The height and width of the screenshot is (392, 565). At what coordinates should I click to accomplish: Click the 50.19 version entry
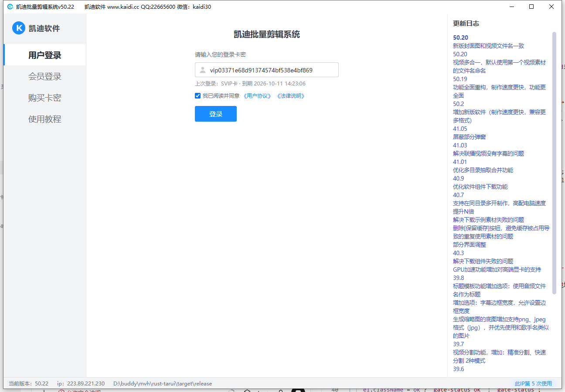460,79
